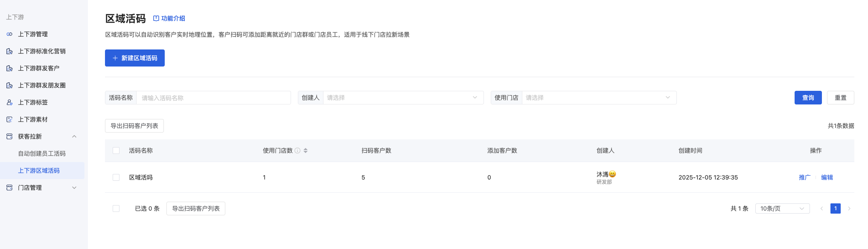Image resolution: width=868 pixels, height=249 pixels.
Task: Toggle the footer checkbox beside 已选 0 条
Action: (x=116, y=208)
